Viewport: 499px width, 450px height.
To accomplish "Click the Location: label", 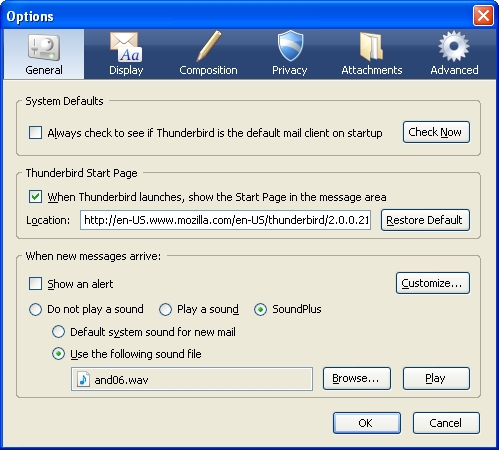I will [48, 220].
